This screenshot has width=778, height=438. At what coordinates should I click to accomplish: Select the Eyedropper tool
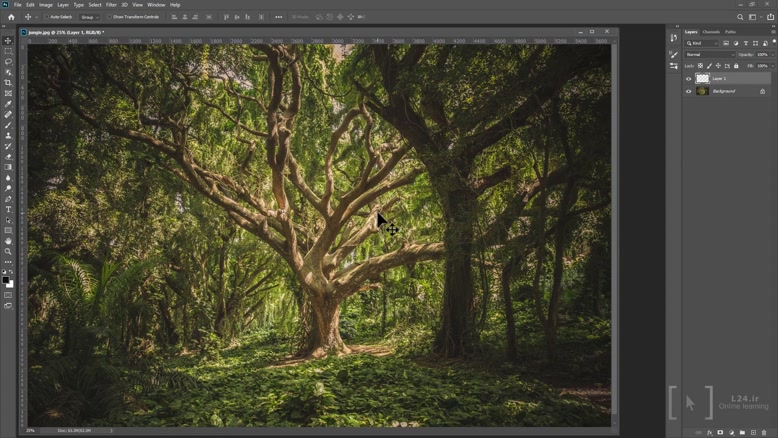[x=8, y=104]
